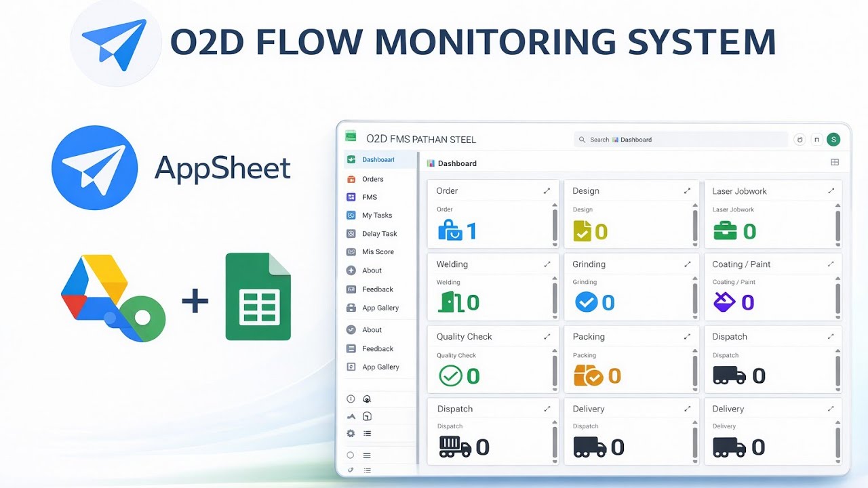Open Orders in the sidebar
Image resolution: width=868 pixels, height=488 pixels.
pyautogui.click(x=380, y=179)
